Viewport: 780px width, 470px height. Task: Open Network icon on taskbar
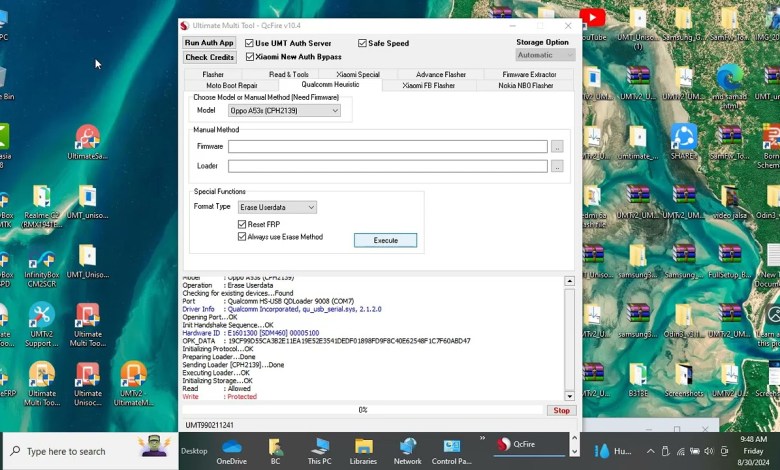click(x=407, y=449)
